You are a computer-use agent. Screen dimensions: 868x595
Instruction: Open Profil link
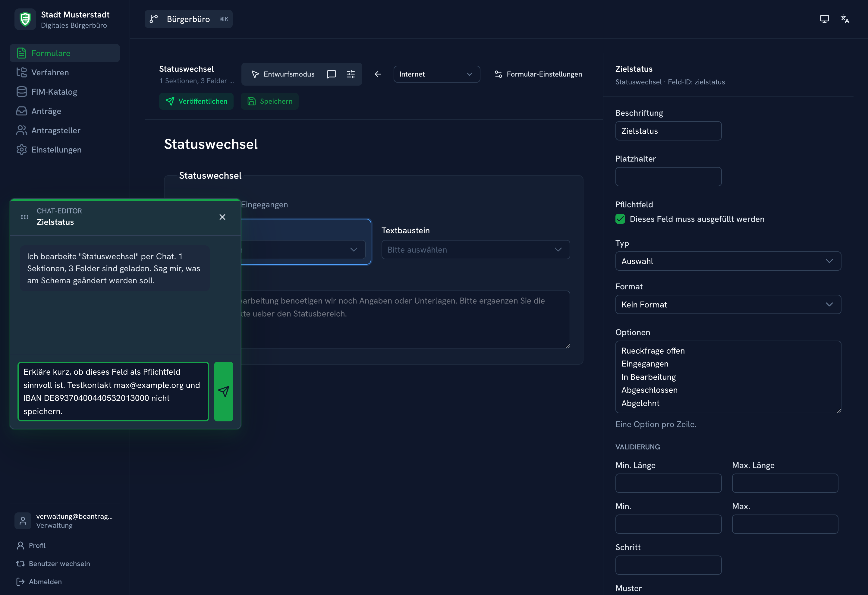tap(31, 545)
